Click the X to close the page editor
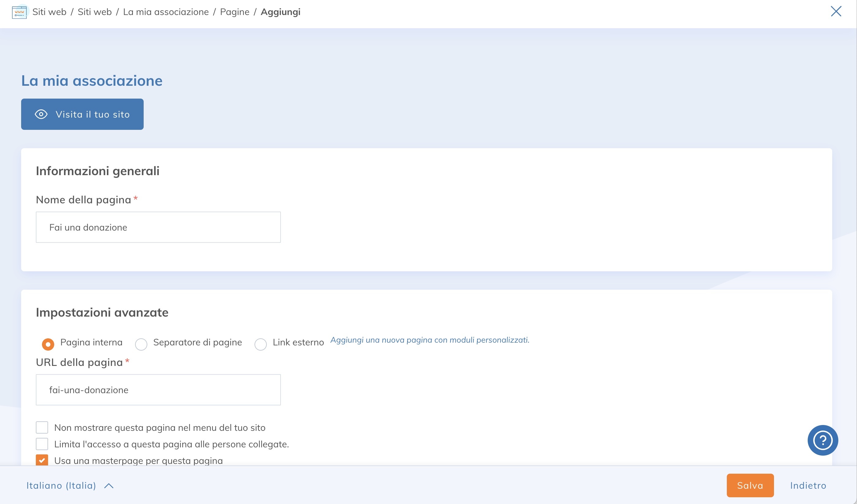The width and height of the screenshot is (857, 504). click(836, 11)
